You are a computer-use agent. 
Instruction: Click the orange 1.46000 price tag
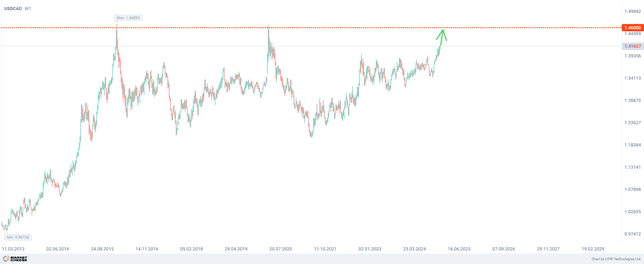[632, 27]
